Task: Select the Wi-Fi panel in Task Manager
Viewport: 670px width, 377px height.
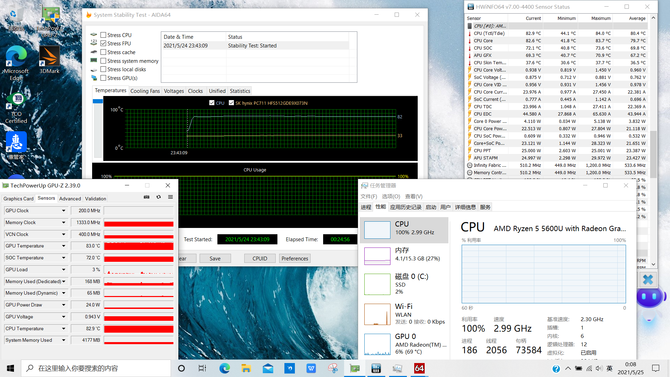Action: (404, 314)
